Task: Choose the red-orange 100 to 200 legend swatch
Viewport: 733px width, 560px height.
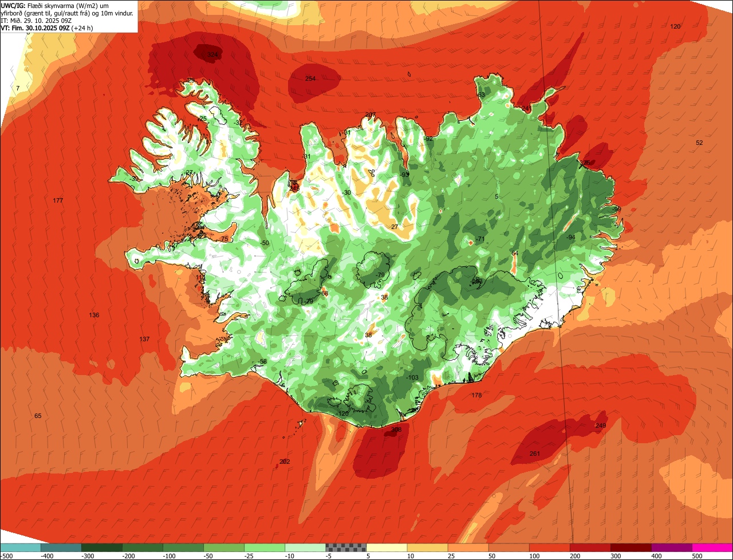Action: (549, 547)
